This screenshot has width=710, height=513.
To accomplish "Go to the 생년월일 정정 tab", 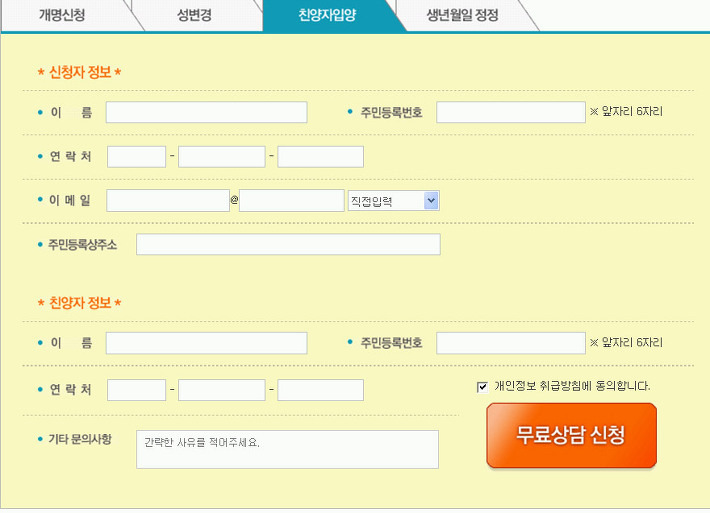I will pos(462,15).
